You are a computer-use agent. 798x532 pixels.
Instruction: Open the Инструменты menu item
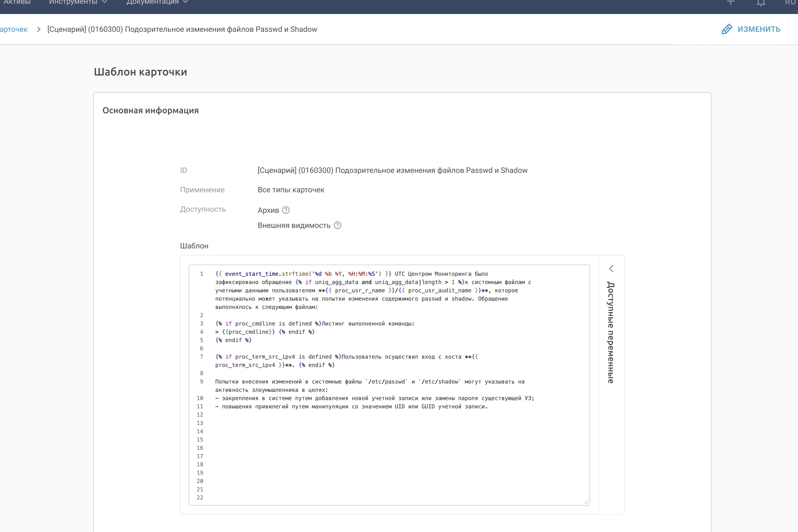click(x=73, y=2)
